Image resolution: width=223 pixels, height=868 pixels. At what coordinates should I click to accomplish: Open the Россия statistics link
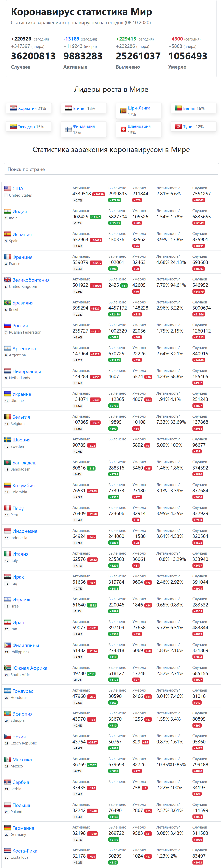point(20,325)
